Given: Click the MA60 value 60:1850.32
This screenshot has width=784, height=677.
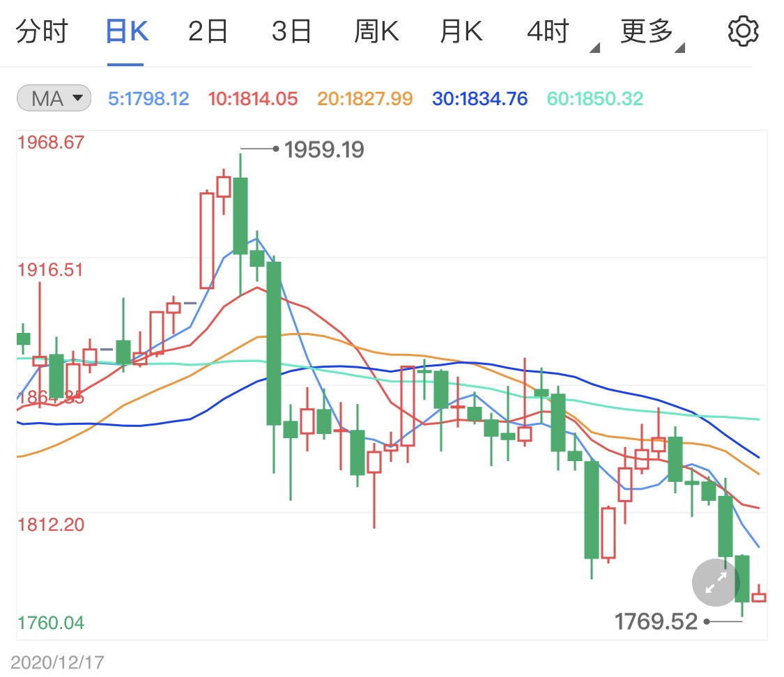Looking at the screenshot, I should point(595,99).
